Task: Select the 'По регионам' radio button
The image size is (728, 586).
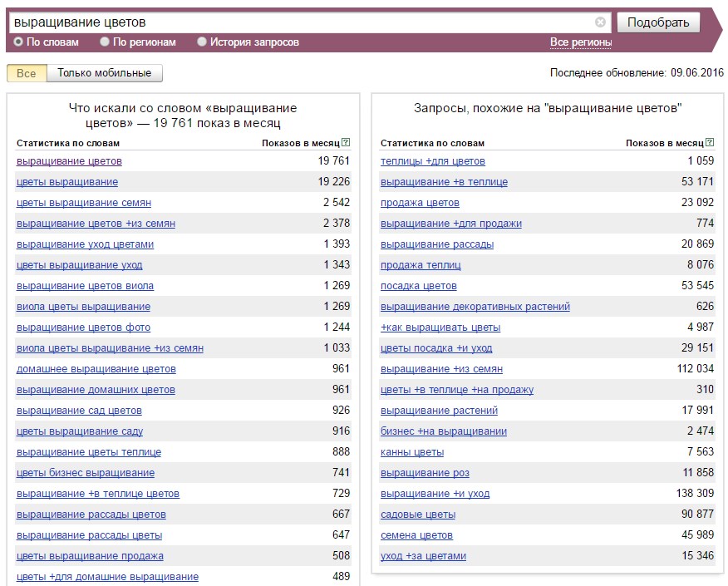Action: (105, 42)
